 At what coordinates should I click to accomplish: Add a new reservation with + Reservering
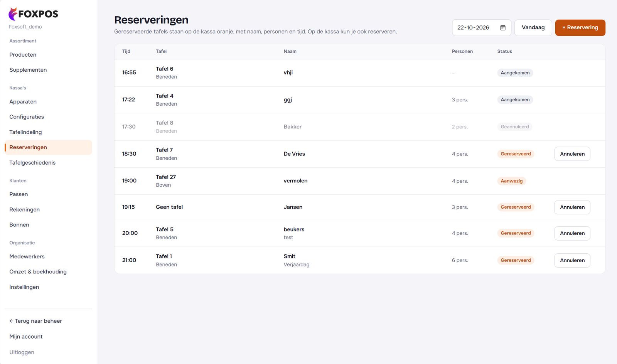coord(580,28)
